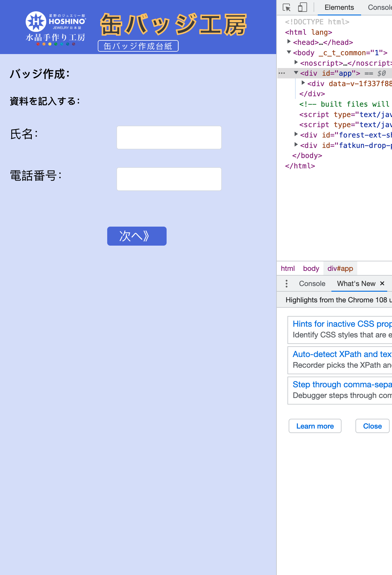This screenshot has height=575, width=392.
Task: Select the closing body tag line
Action: point(307,155)
